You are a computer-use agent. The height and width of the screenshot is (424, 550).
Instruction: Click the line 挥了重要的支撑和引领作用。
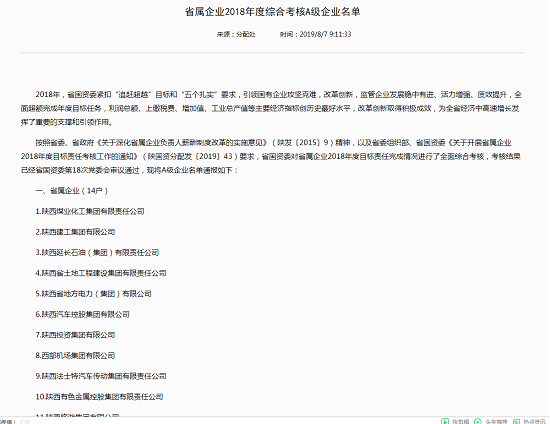67,122
